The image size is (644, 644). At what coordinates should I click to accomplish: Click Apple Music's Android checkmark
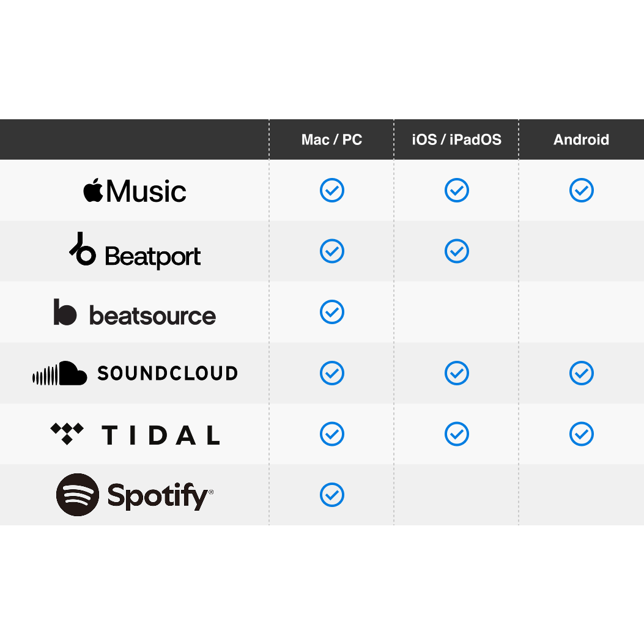[x=582, y=190]
